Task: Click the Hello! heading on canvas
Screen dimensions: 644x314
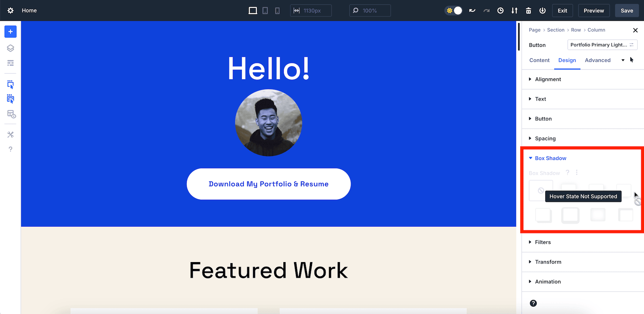Action: point(269,68)
